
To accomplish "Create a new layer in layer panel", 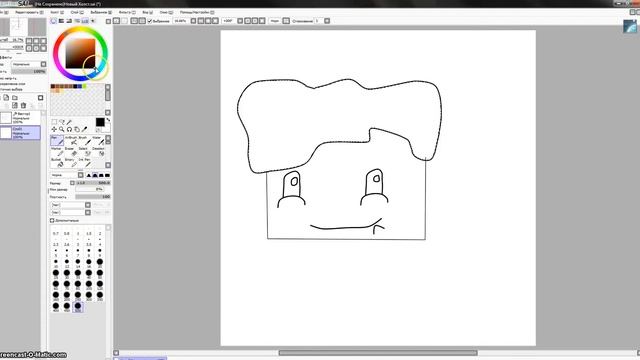I will pyautogui.click(x=6, y=98).
